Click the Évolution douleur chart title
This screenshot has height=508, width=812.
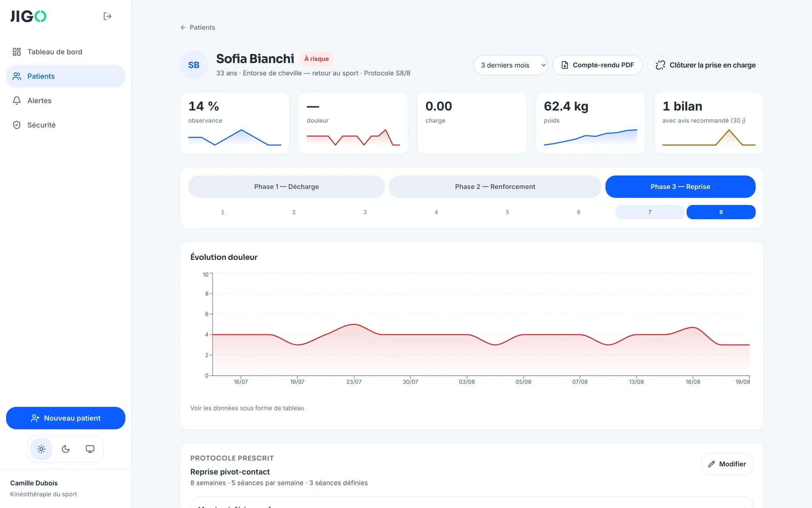point(224,257)
